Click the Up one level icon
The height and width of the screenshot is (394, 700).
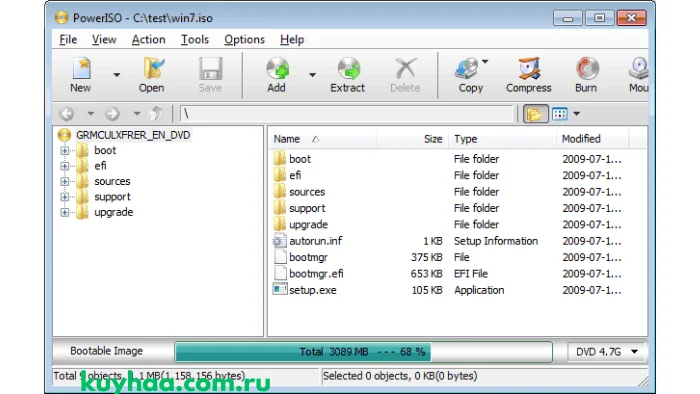click(x=156, y=114)
